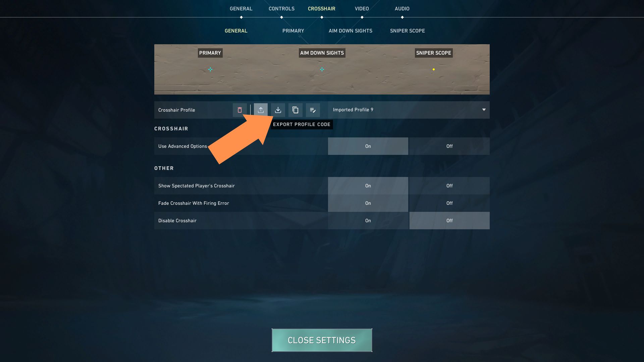Navigate to the General crosshair tab
The image size is (644, 362).
pyautogui.click(x=236, y=31)
